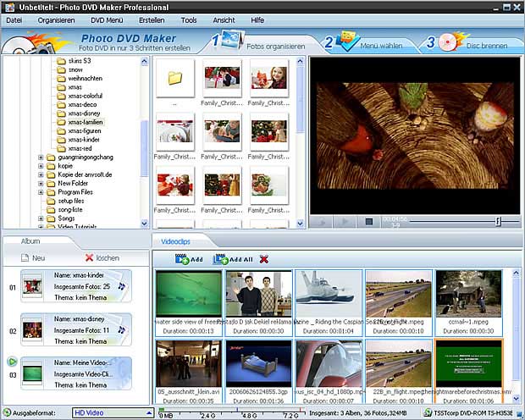
Task: Open the Ansicht menu
Action: tap(224, 20)
